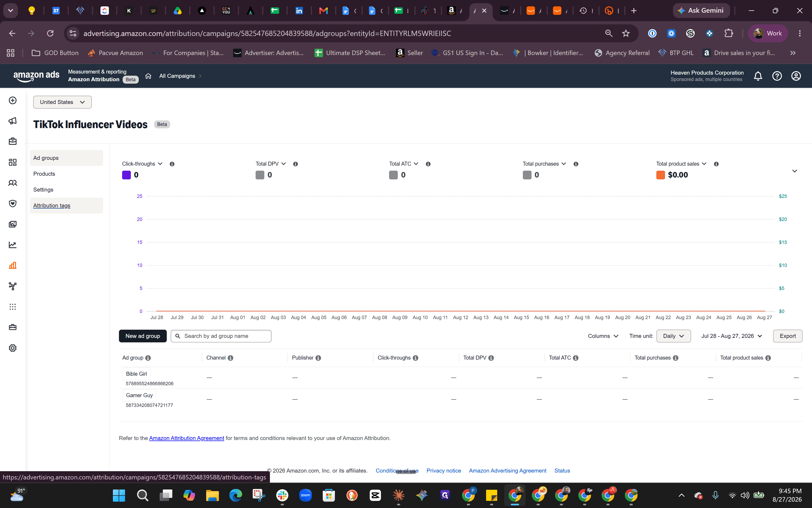
Task: Click the help question mark icon
Action: point(777,76)
